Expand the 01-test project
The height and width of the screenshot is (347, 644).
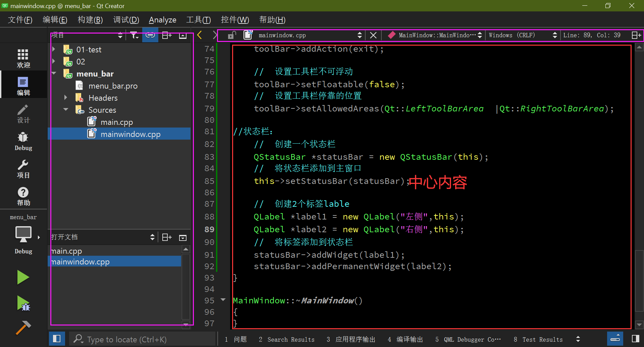click(x=54, y=49)
